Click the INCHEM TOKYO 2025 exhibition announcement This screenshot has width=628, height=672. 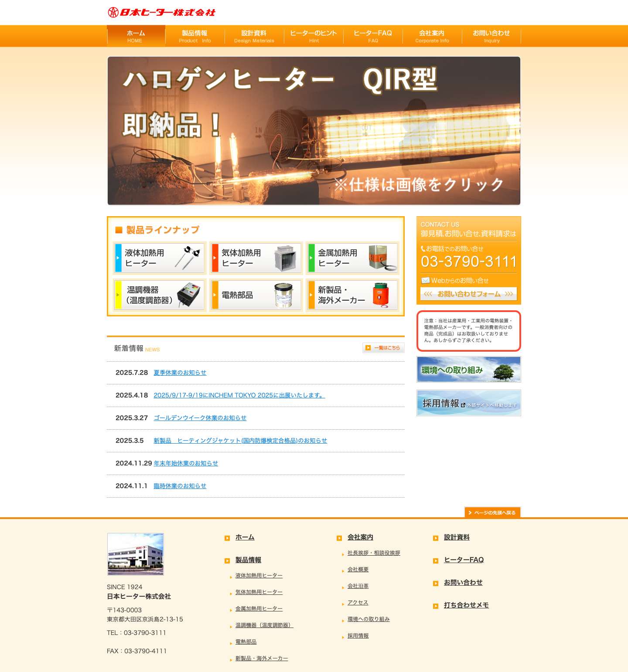239,395
